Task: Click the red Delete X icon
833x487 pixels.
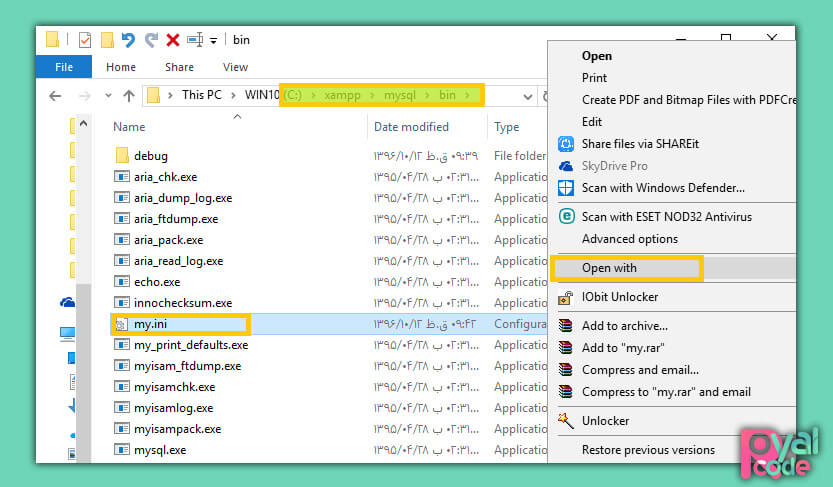Action: (x=173, y=40)
